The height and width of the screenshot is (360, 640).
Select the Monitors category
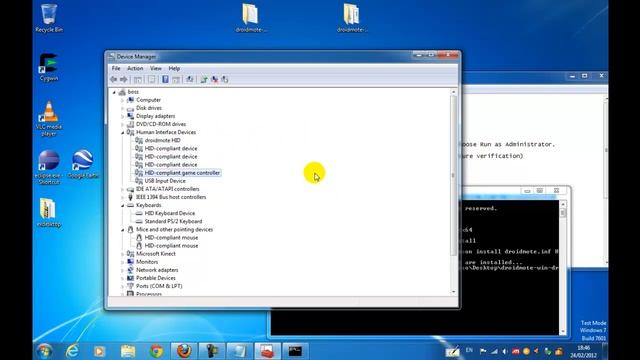[x=147, y=262]
